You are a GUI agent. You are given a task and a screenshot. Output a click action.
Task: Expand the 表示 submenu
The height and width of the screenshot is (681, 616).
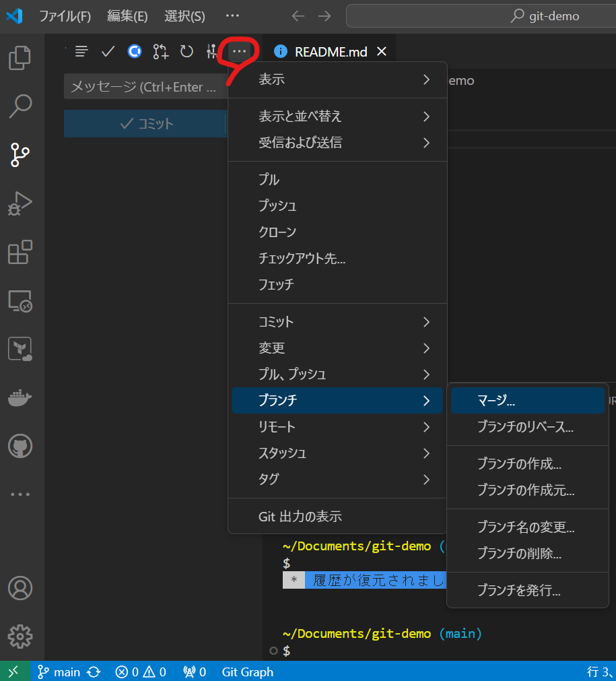click(337, 79)
